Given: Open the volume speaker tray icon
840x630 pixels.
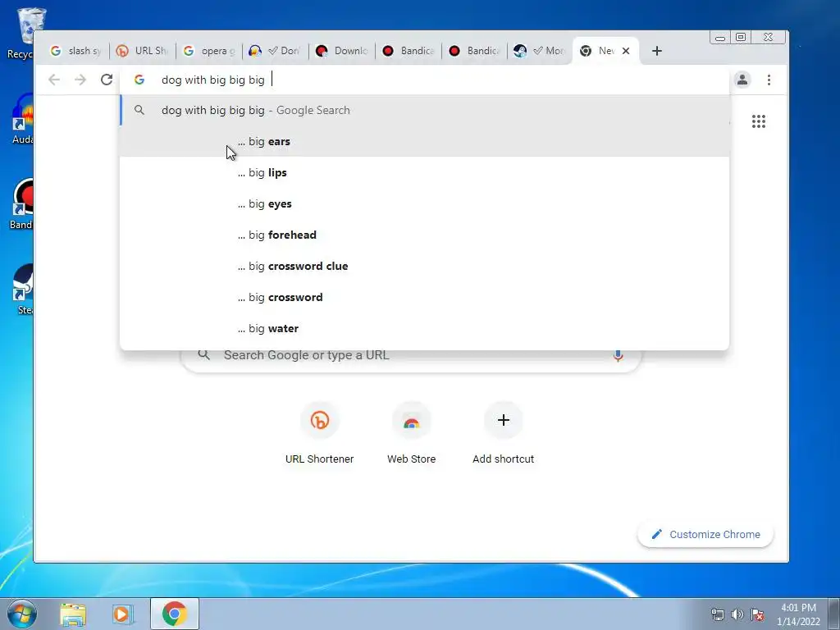Looking at the screenshot, I should click(x=737, y=614).
